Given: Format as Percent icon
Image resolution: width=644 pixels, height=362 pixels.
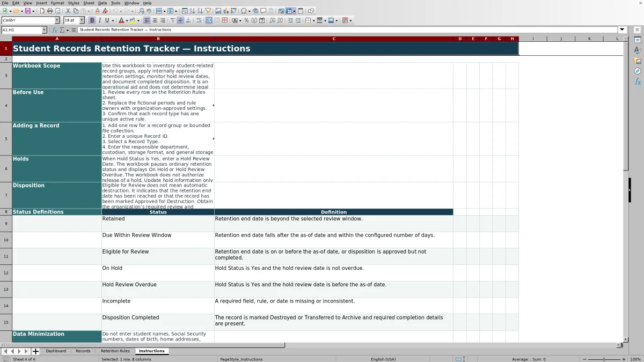Looking at the screenshot, I should point(246,20).
